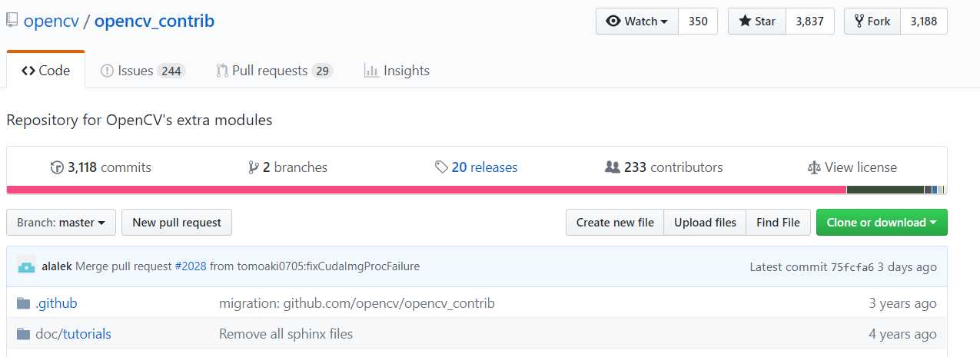
Task: Click the code brackets icon on Code tab
Action: pyautogui.click(x=28, y=71)
